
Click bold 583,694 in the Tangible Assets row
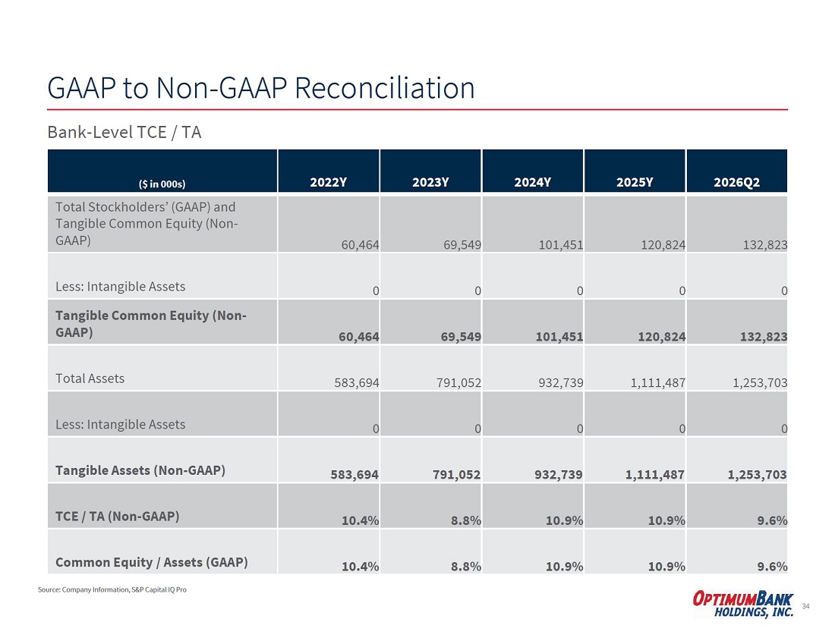point(354,475)
